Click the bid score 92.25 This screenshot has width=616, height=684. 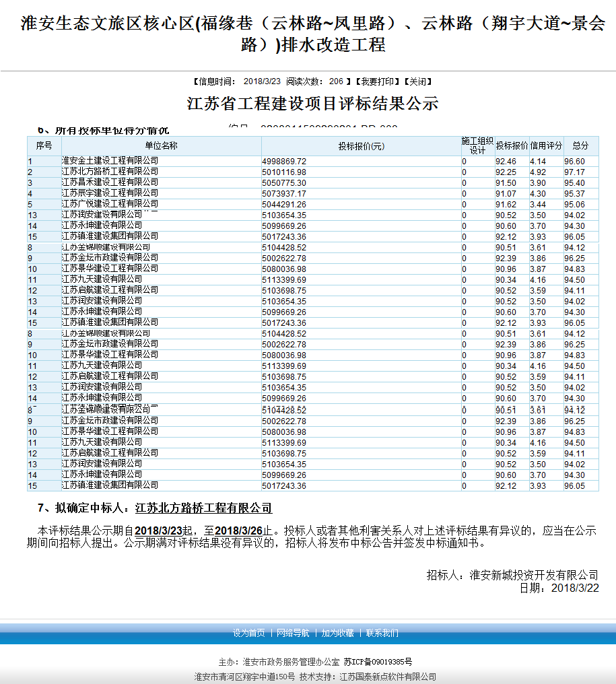506,172
